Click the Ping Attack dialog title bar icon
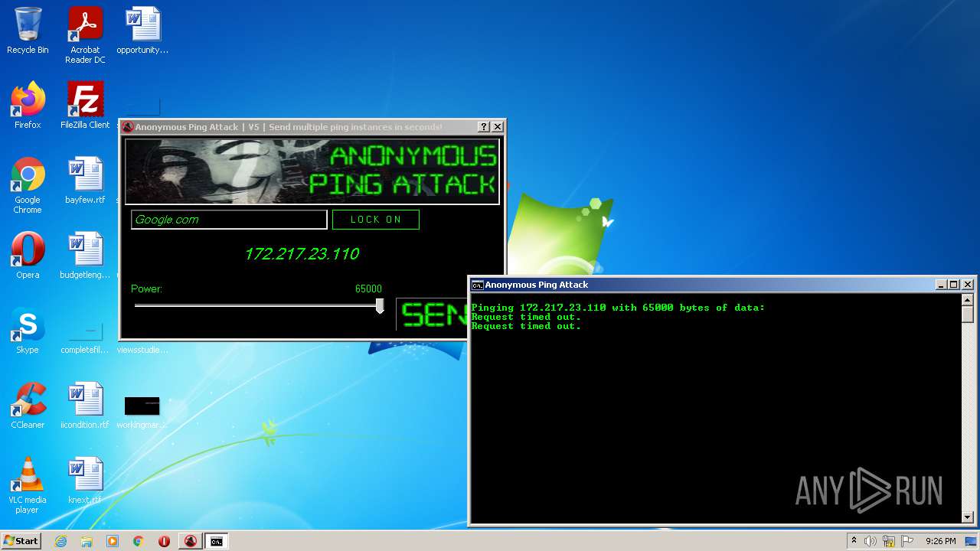The image size is (980, 551). [x=128, y=127]
